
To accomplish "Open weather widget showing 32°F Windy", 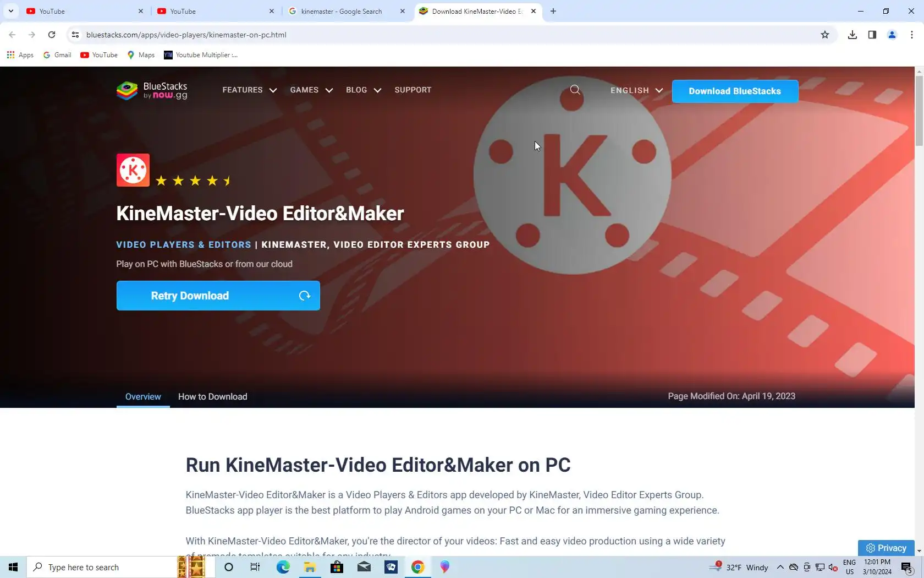I will [740, 567].
